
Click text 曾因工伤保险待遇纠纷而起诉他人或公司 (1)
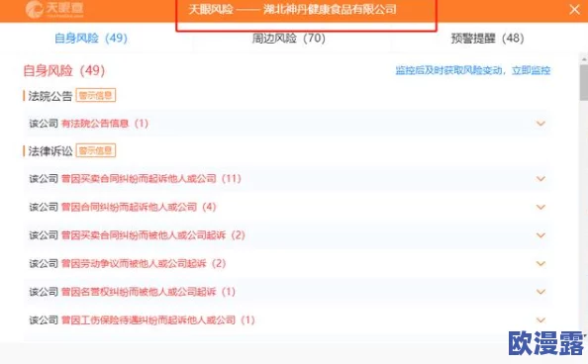(x=157, y=320)
